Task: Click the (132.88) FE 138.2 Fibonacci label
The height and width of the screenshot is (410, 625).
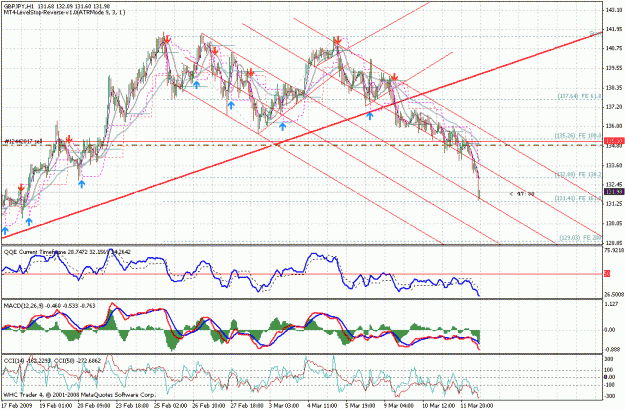Action: [578, 175]
